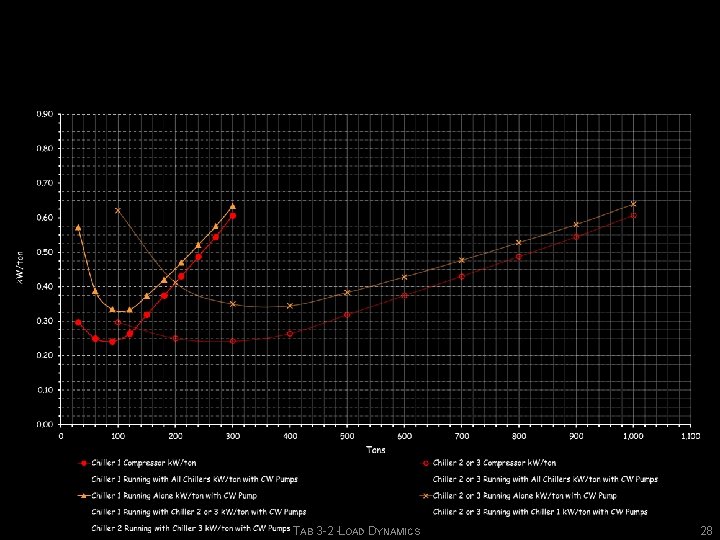Click the hollow circle data point at 500 tons
The height and width of the screenshot is (540, 720).
coord(347,315)
